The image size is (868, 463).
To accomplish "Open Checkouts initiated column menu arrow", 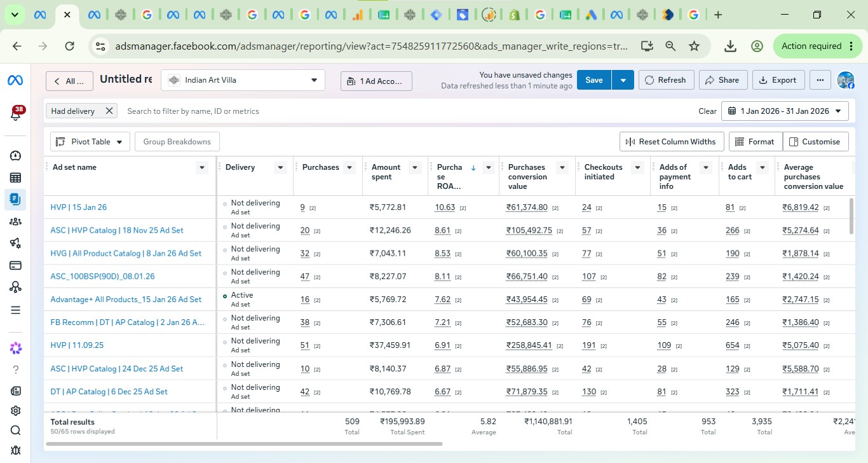I will tap(637, 168).
